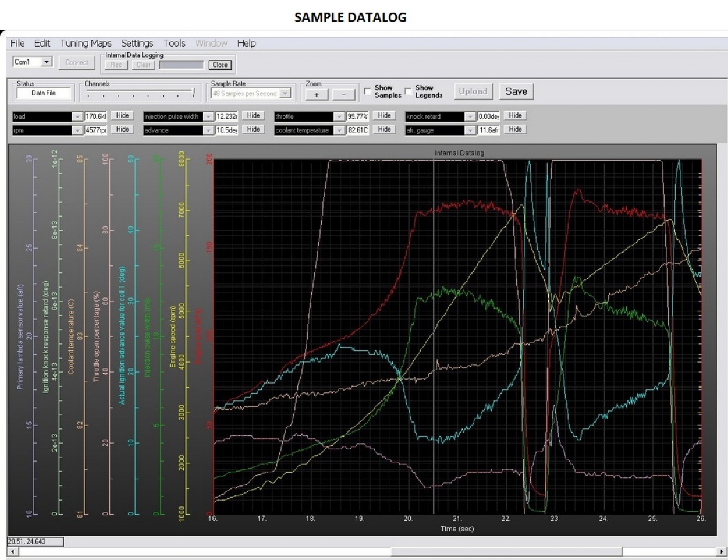Open the Tuning Maps menu
This screenshot has height=560, width=728.
(x=86, y=43)
